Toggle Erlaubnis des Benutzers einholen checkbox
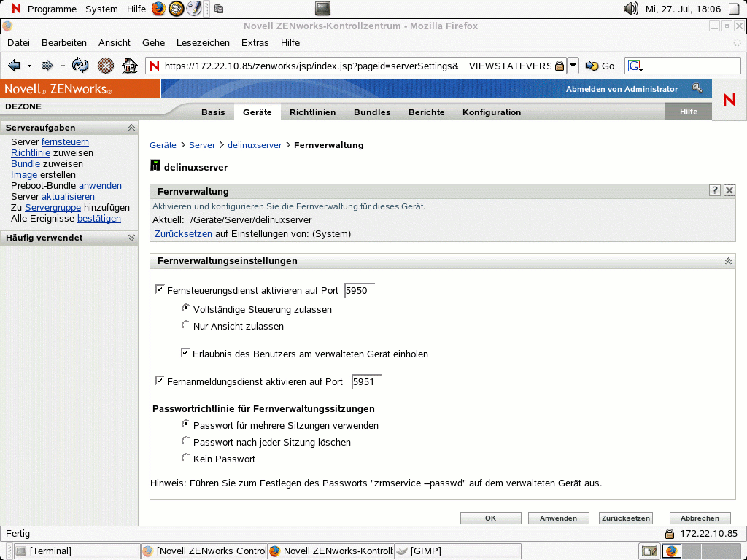747x560 pixels. tap(185, 352)
